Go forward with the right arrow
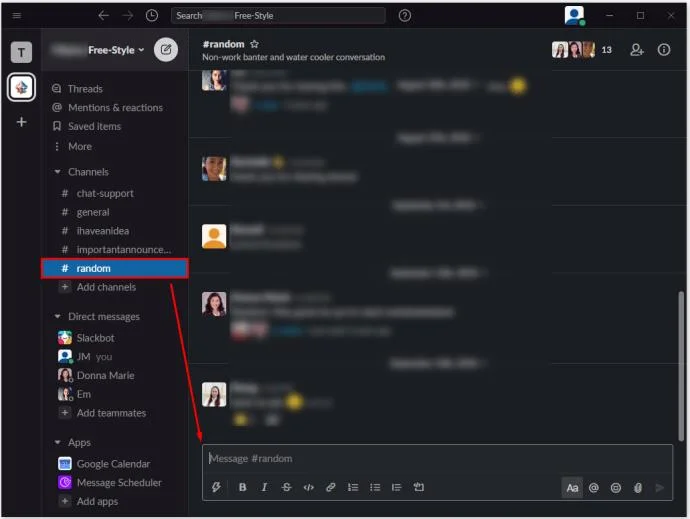The height and width of the screenshot is (519, 690). pos(128,15)
